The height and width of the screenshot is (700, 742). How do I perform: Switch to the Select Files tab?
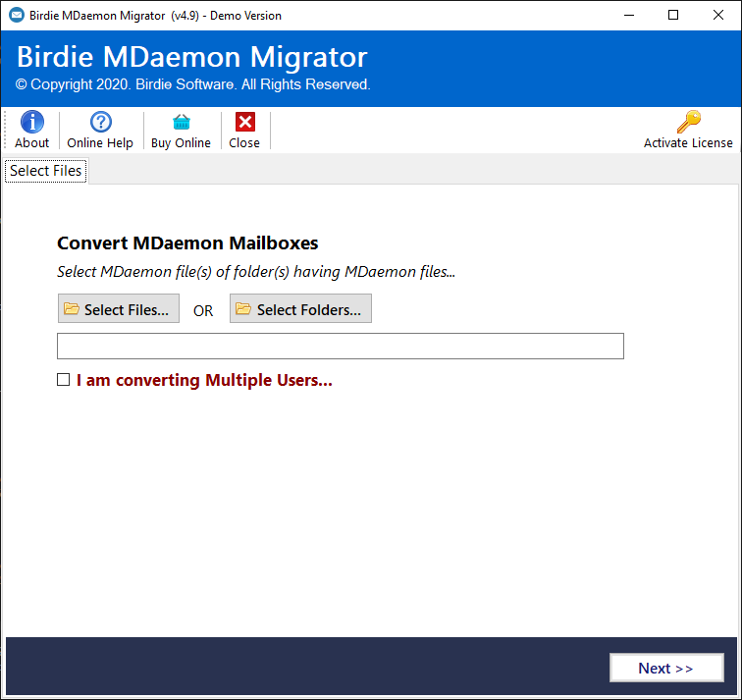(46, 171)
